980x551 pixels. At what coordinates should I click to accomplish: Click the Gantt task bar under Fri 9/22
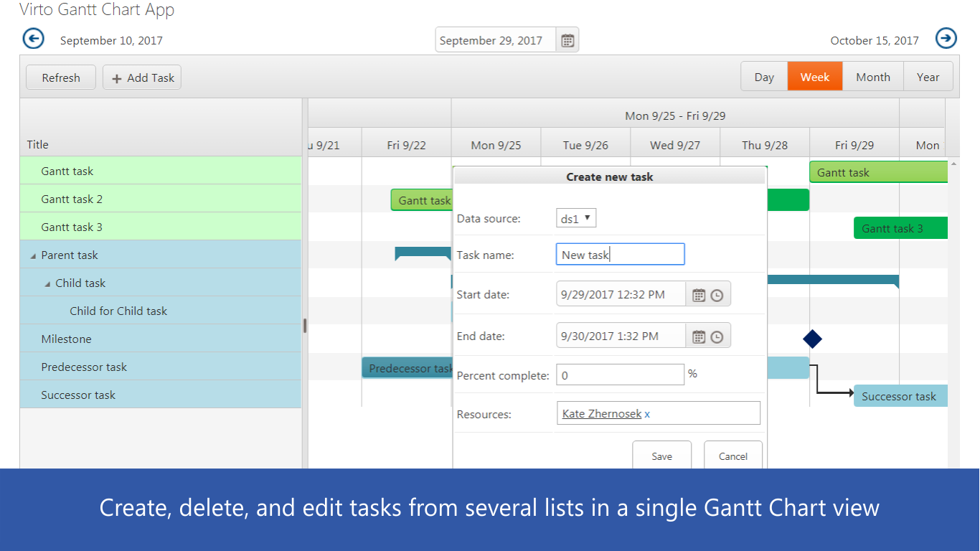(422, 200)
